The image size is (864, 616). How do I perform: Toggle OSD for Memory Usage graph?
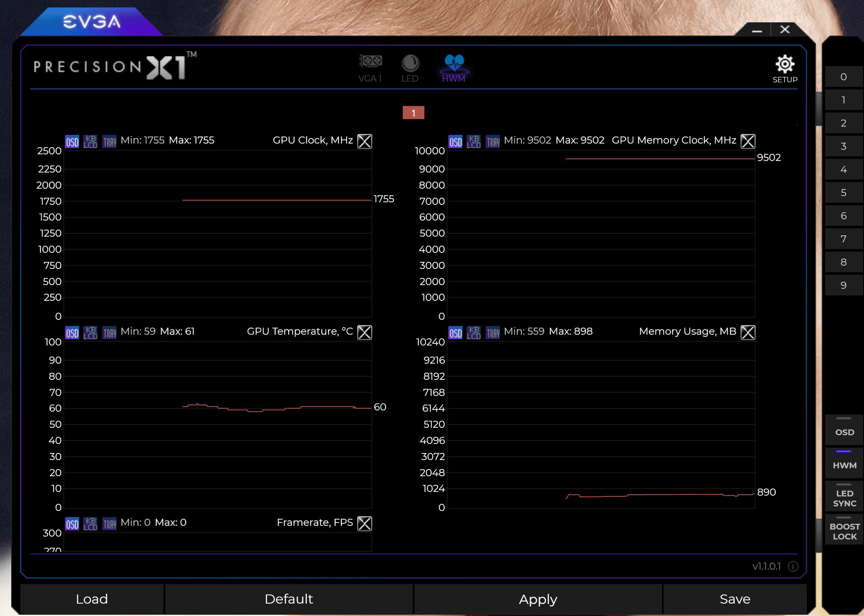click(x=455, y=333)
